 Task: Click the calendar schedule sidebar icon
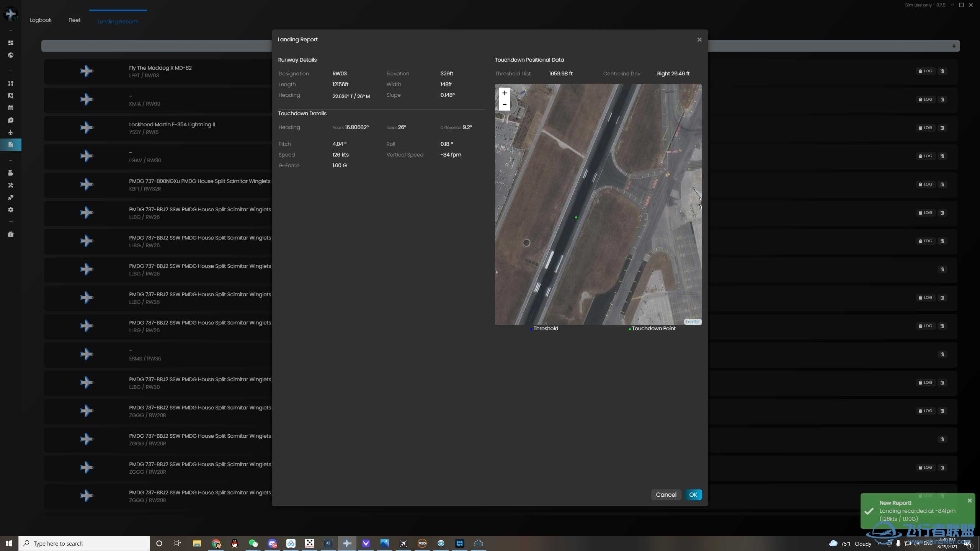coord(11,108)
